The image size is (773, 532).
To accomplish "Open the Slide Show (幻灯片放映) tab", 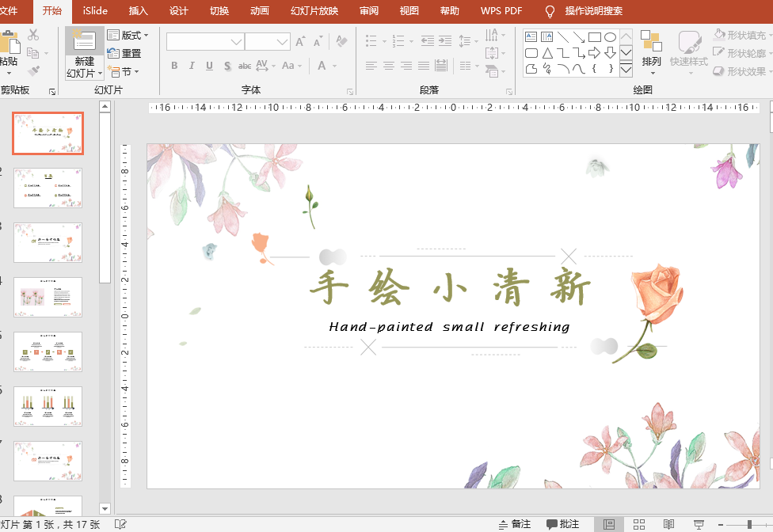I will coord(314,11).
